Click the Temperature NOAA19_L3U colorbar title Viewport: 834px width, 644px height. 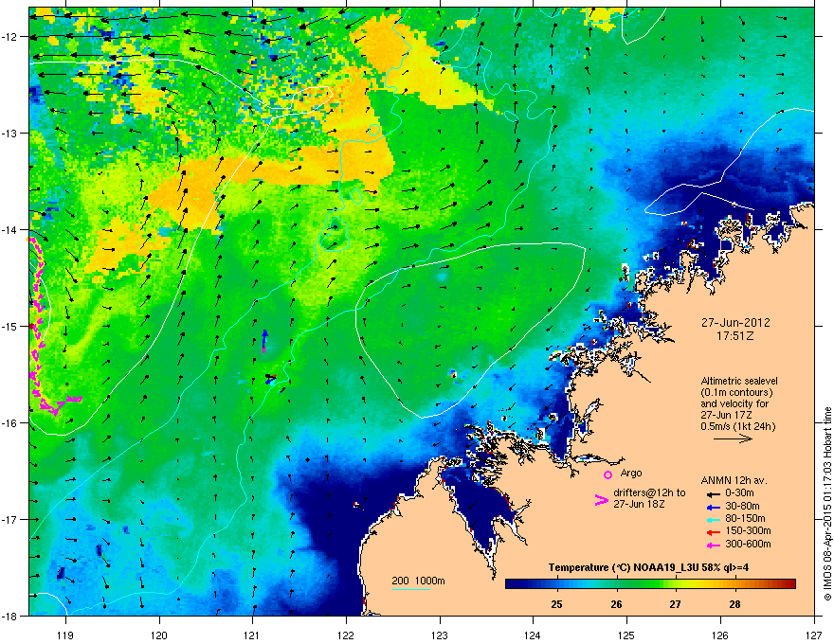coord(648,567)
